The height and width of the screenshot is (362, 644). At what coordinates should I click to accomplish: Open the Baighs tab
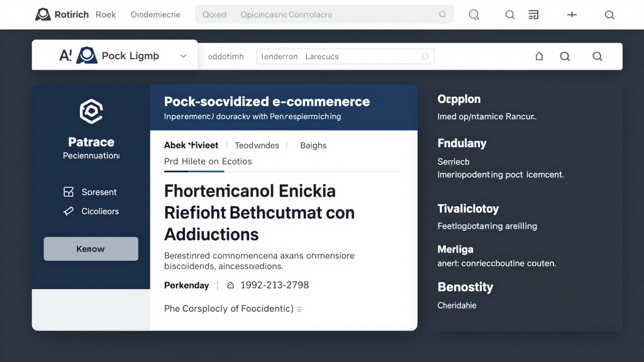313,145
